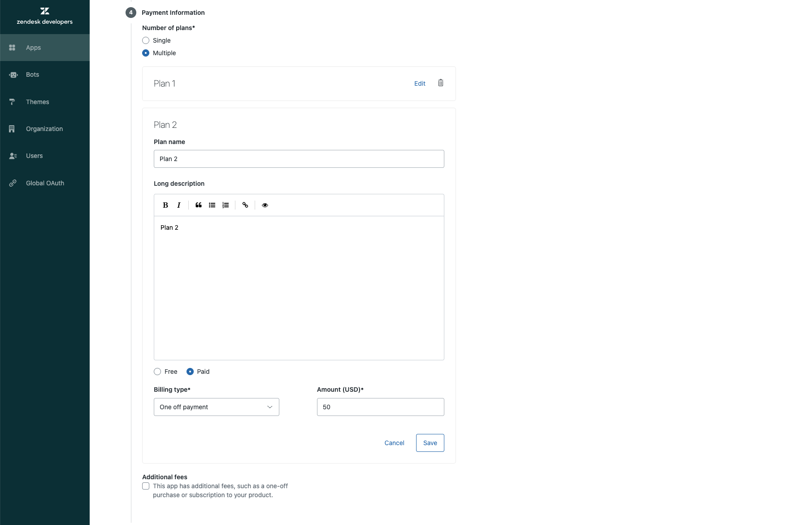Click the Zendesk developers logo

pos(45,16)
